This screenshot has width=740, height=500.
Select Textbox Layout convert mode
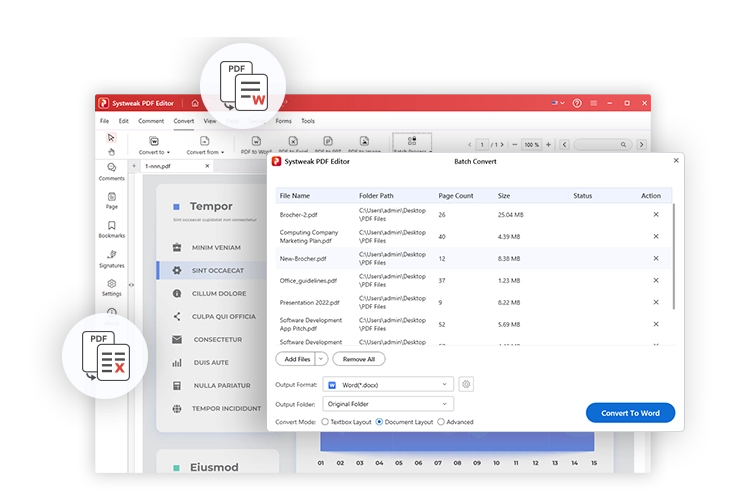click(x=322, y=422)
